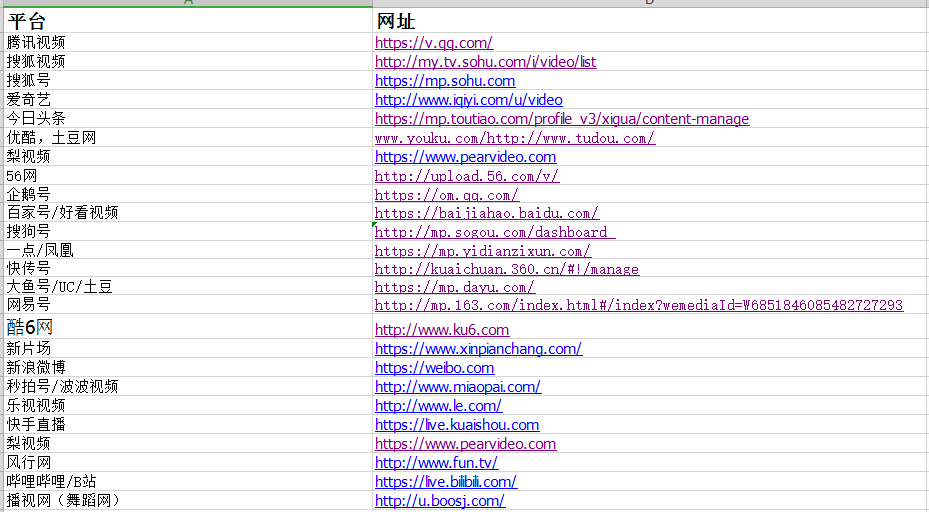929x512 pixels.
Task: Select the 网易号 cell
Action: [x=188, y=305]
